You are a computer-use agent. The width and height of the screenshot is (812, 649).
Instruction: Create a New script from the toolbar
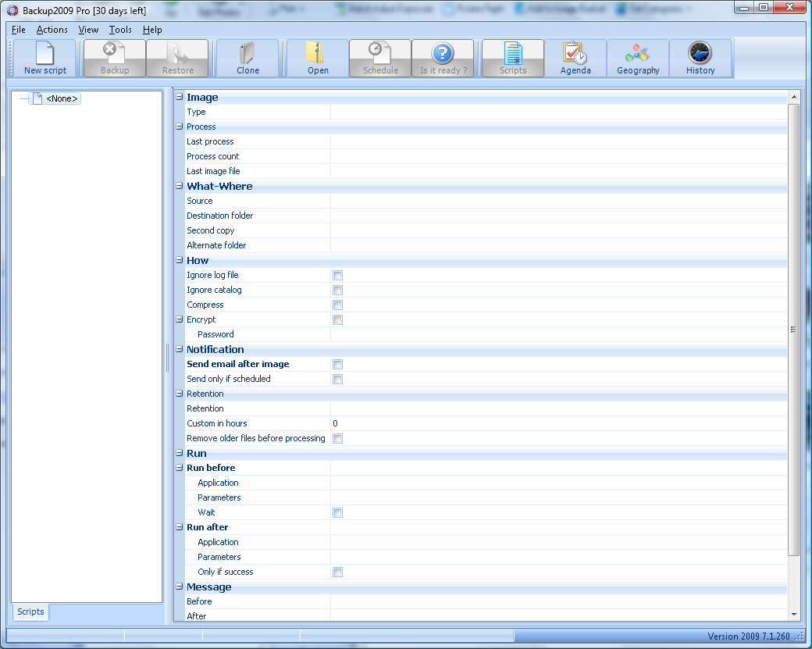pyautogui.click(x=45, y=59)
